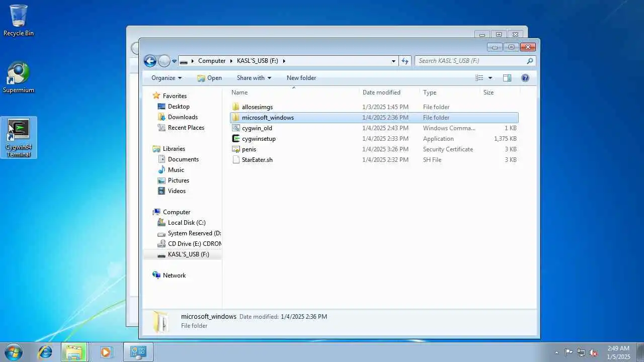Select the allosesimgs folder
The height and width of the screenshot is (362, 644).
[257, 107]
